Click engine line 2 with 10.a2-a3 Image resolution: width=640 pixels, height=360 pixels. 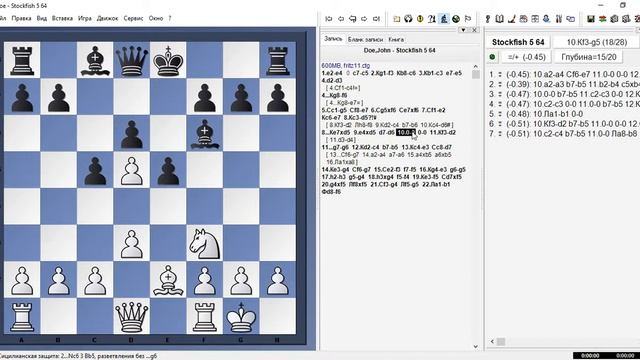pyautogui.click(x=563, y=84)
